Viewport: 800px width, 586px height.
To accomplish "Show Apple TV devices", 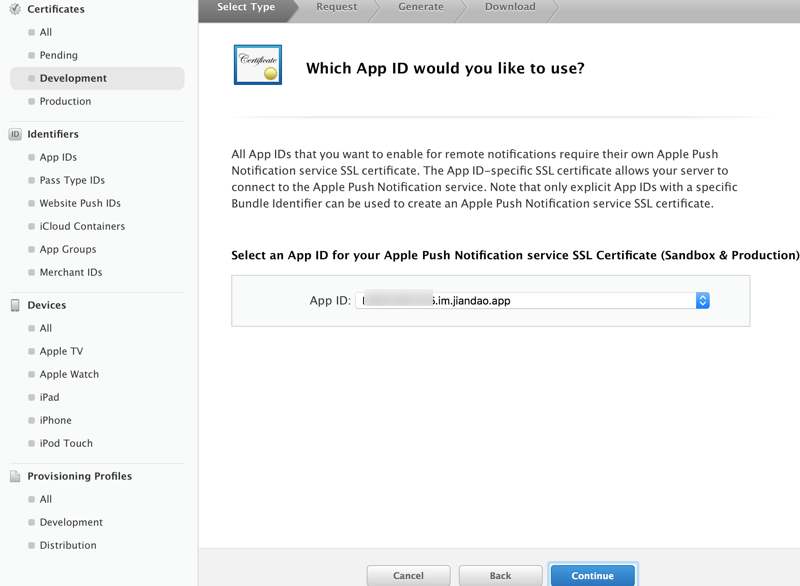I will [x=61, y=351].
